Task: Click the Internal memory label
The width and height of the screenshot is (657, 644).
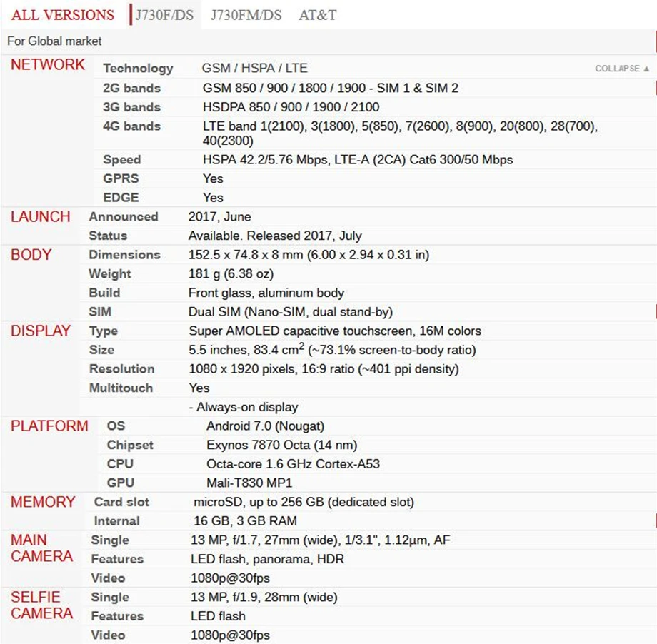Action: point(116,520)
